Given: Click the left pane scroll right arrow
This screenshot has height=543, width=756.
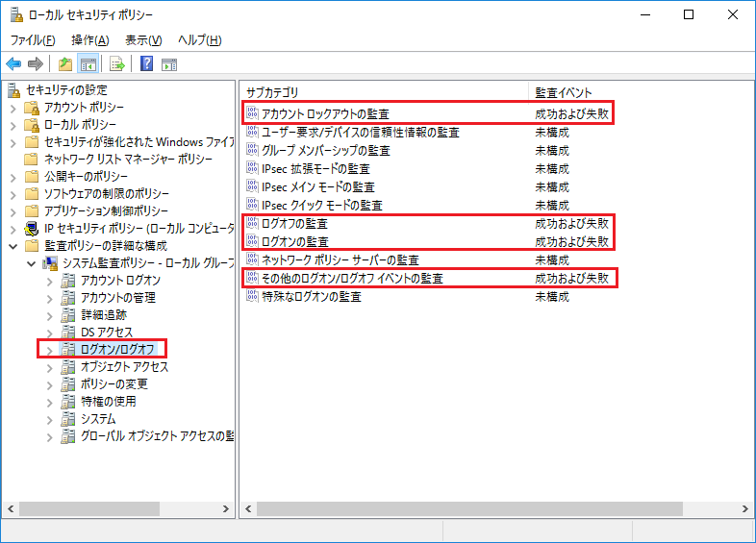Looking at the screenshot, I should click(225, 508).
